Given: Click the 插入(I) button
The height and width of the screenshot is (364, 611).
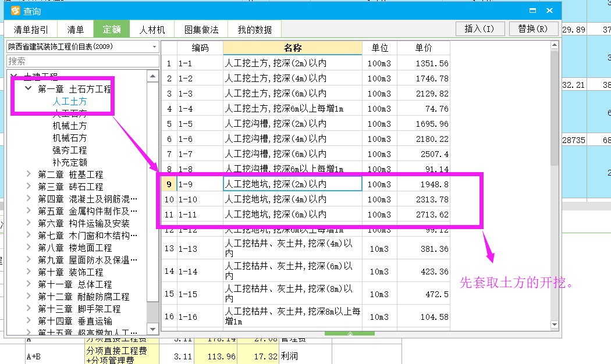Looking at the screenshot, I should coord(479,29).
